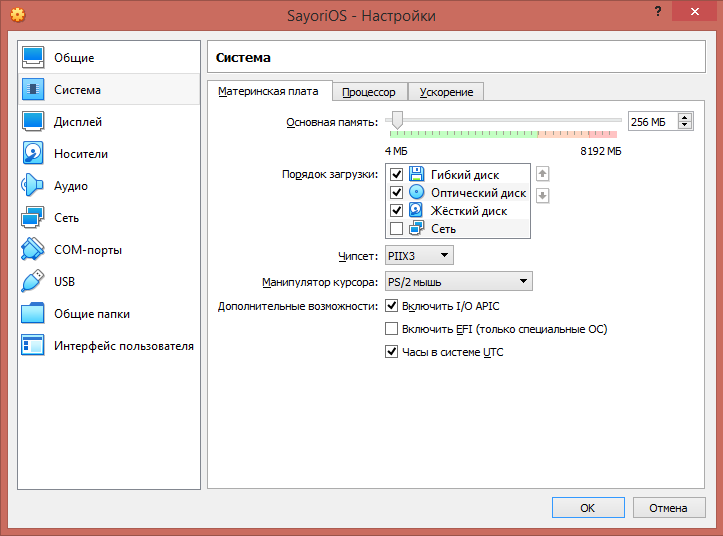The height and width of the screenshot is (536, 723).
Task: Select the USB settings icon
Action: pos(34,282)
